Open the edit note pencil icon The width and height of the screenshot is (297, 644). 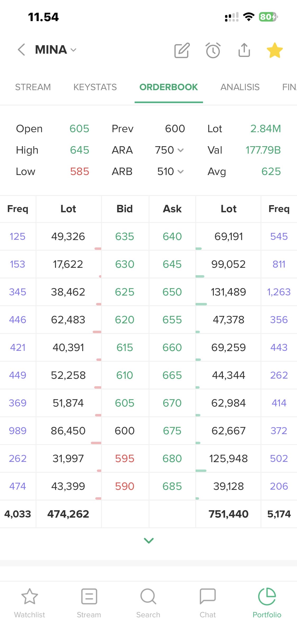(x=182, y=50)
